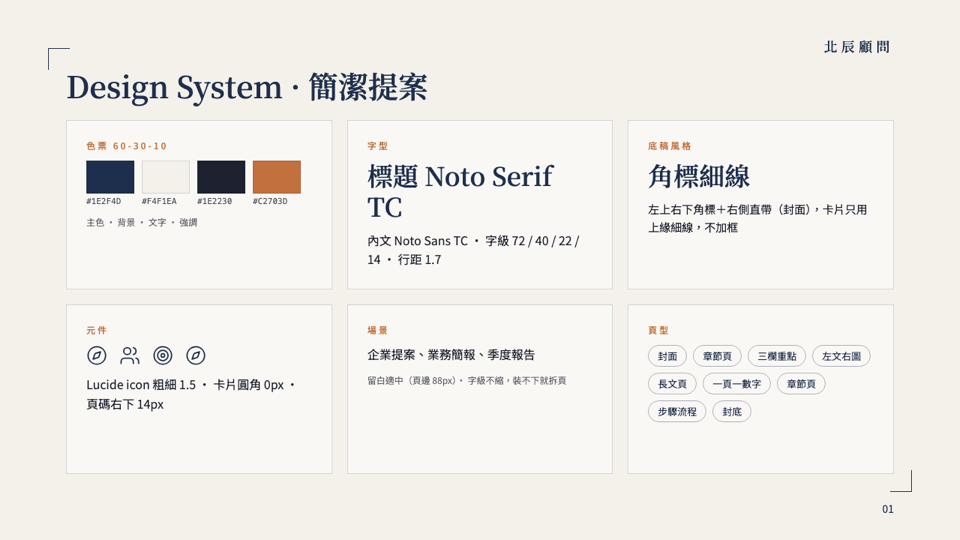Click the #F4F1EA hex code text
Image resolution: width=960 pixels, height=540 pixels.
(159, 201)
